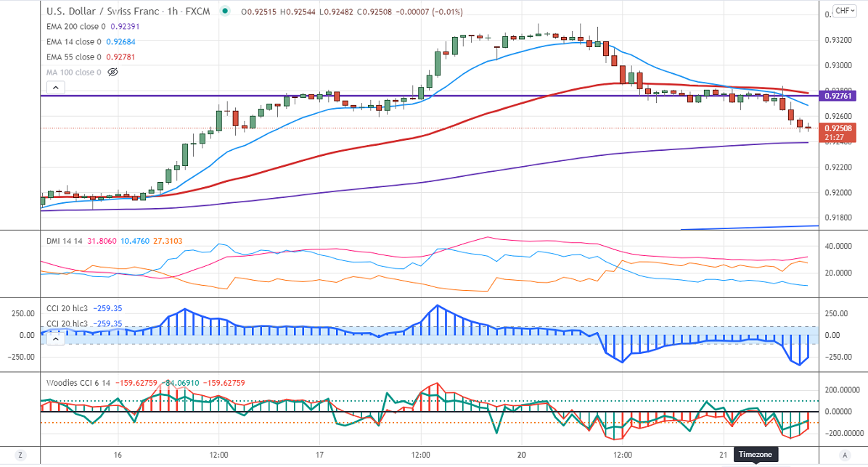Click date label 17 on time axis
Screen dimensions: 868x467
click(319, 455)
